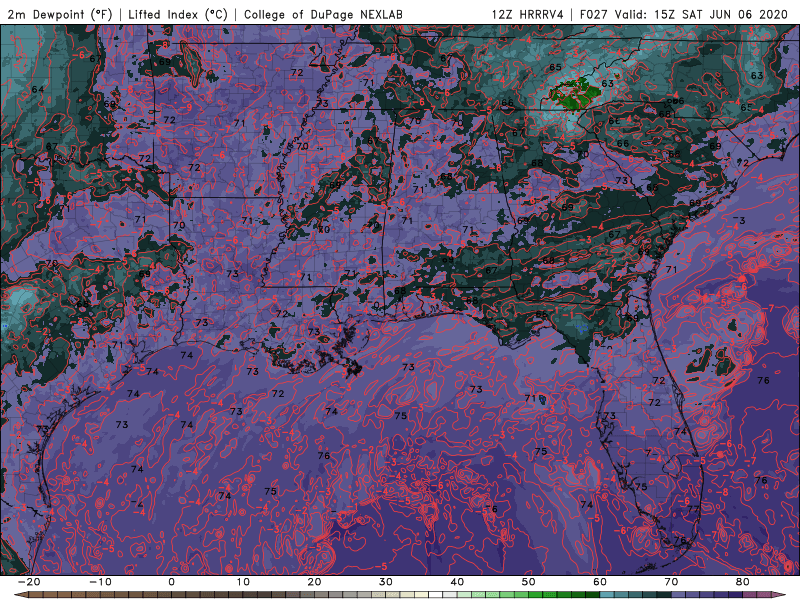Click the 80 label on the color scale

(743, 582)
